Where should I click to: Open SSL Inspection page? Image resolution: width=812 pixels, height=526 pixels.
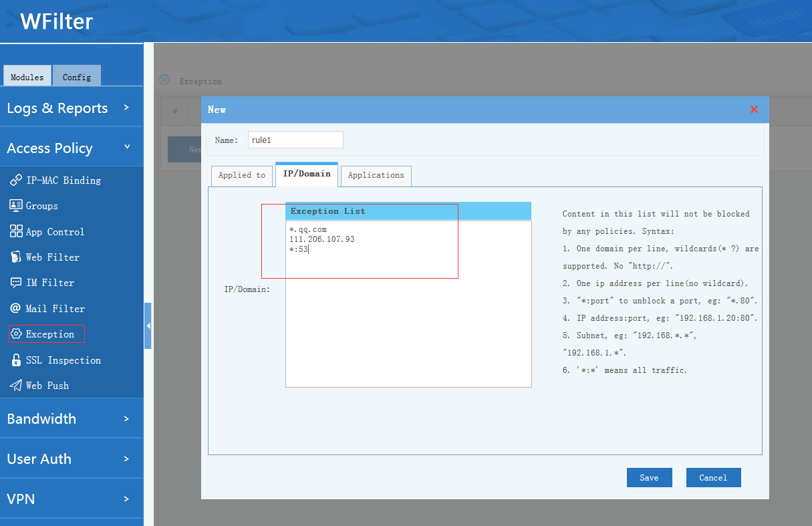coord(63,360)
